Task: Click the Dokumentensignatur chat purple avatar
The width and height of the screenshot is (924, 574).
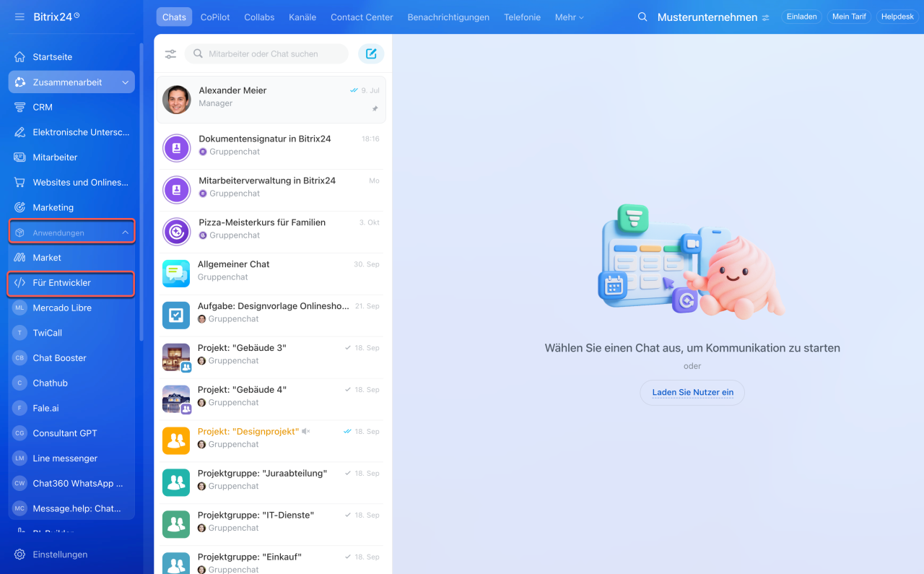Action: (176, 148)
